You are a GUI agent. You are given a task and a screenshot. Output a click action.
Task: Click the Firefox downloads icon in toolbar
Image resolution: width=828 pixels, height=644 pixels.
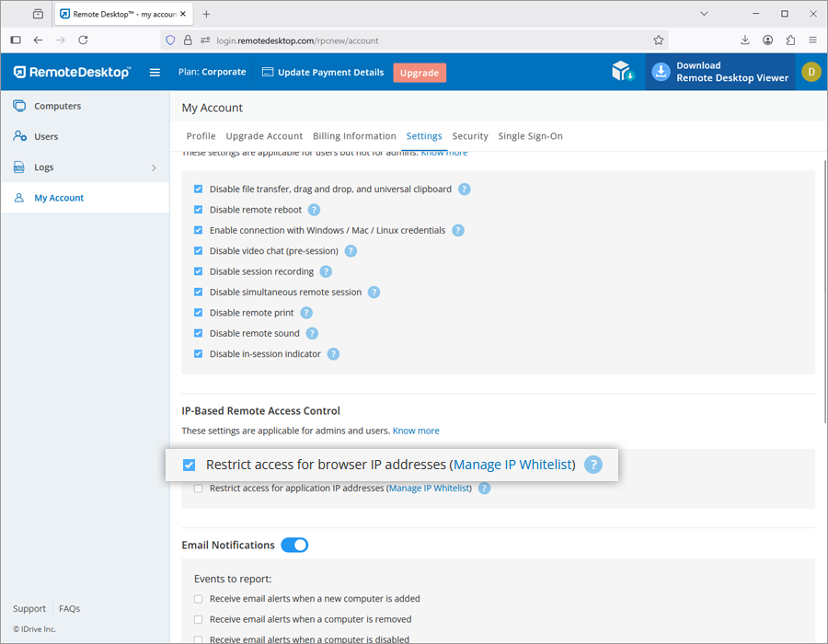[745, 40]
